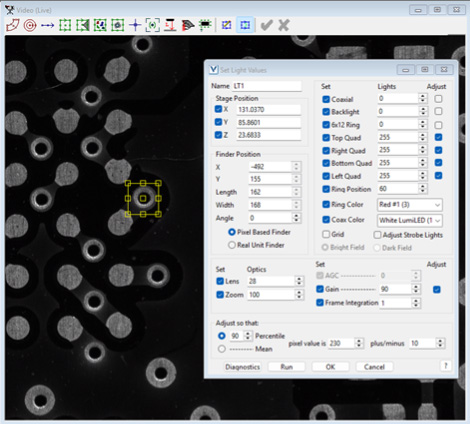Select the highlighted blue box light tool
The width and height of the screenshot is (470, 424).
tap(245, 25)
